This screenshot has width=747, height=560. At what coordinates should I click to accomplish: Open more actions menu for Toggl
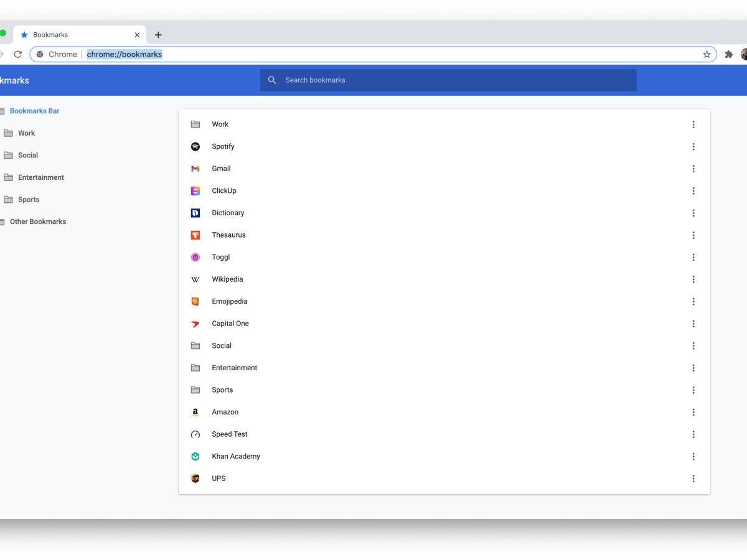[693, 258]
